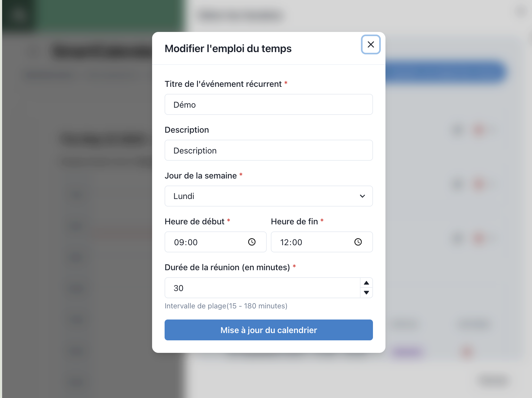Viewport: 532px width, 398px height.
Task: Click the 12:00 end time value
Action: tap(291, 242)
